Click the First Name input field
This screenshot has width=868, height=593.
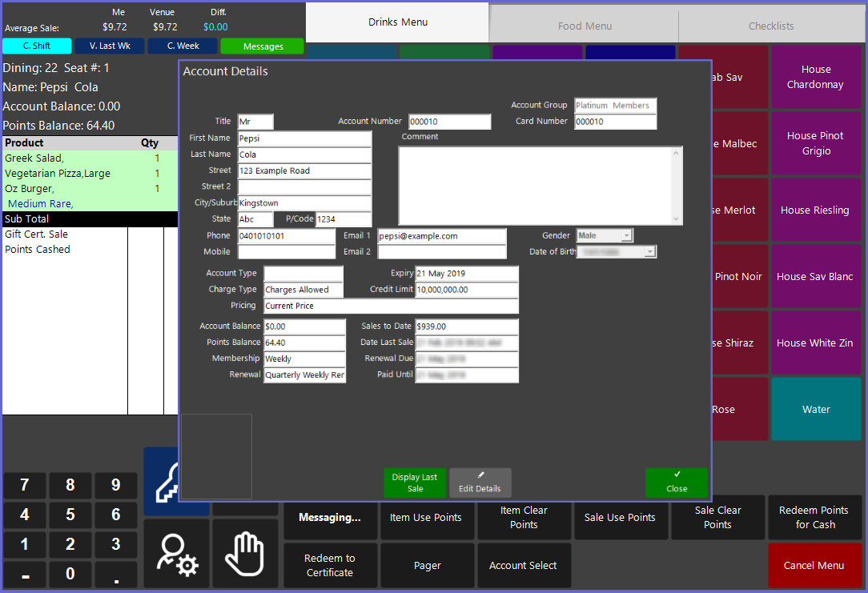(x=304, y=138)
